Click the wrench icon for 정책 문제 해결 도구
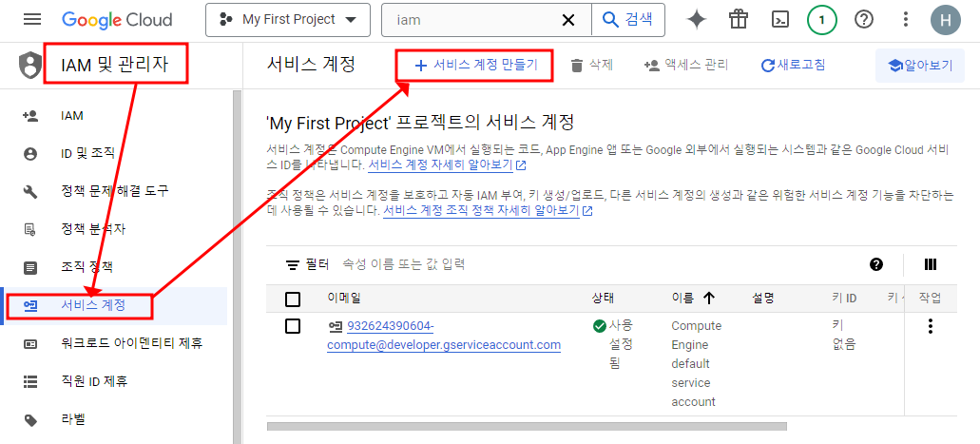The height and width of the screenshot is (444, 980). (30, 192)
